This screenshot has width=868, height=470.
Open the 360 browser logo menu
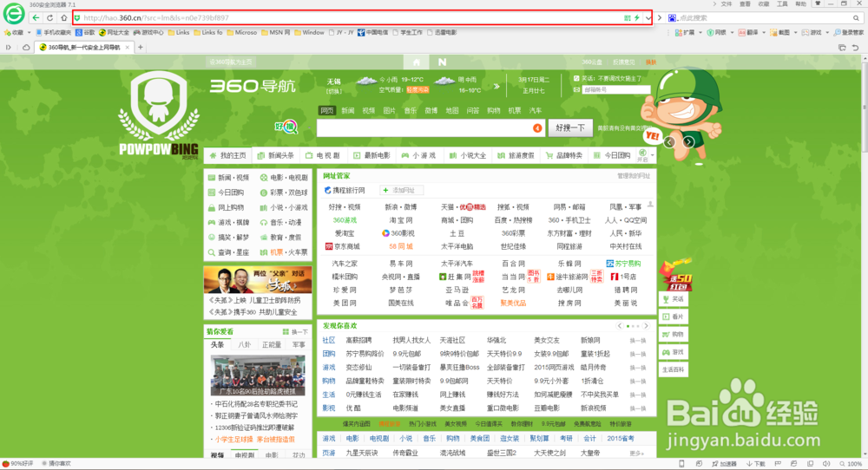(x=14, y=13)
